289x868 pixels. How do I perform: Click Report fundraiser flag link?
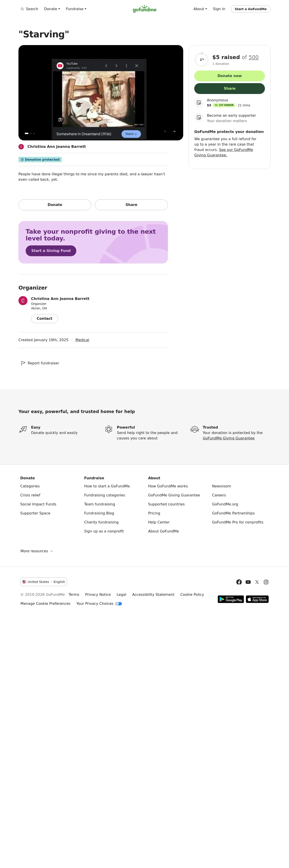[40, 363]
